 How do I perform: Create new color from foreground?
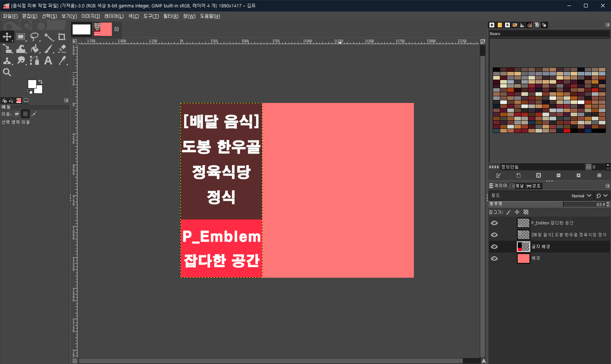tap(518, 176)
